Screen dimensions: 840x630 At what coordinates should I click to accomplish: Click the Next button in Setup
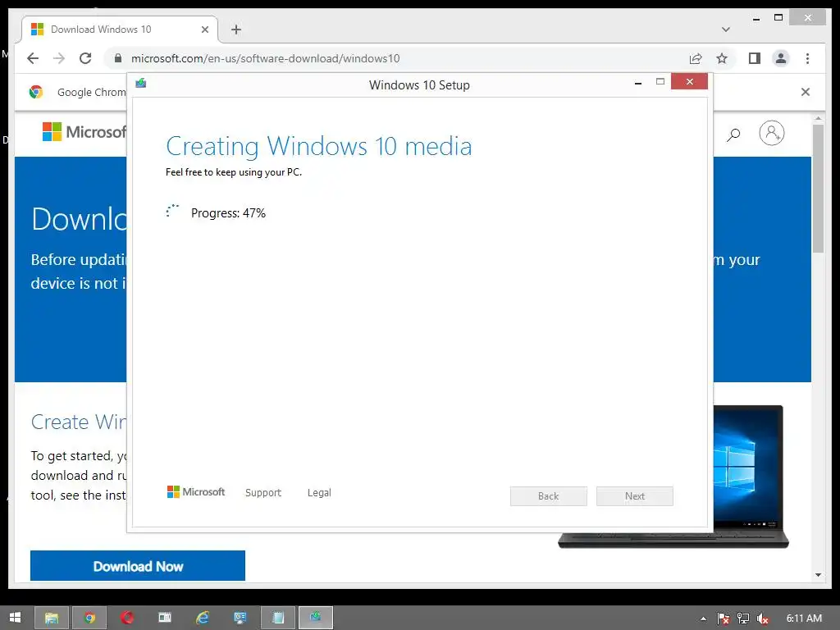click(x=635, y=496)
